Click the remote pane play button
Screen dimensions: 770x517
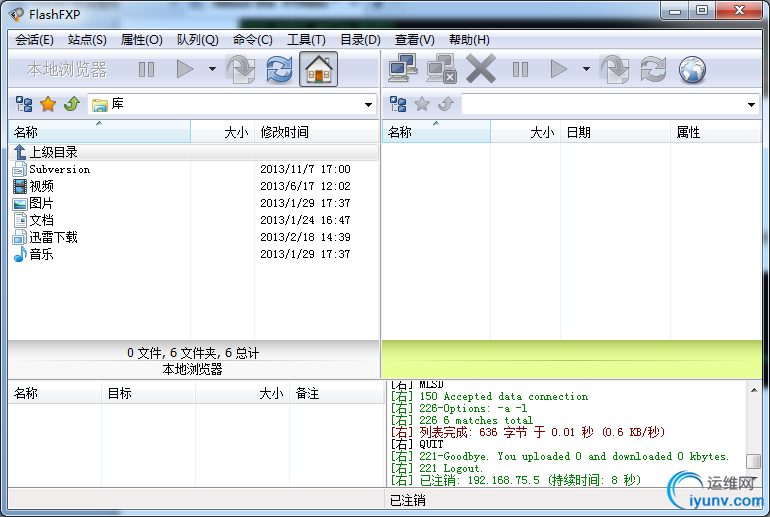point(559,69)
